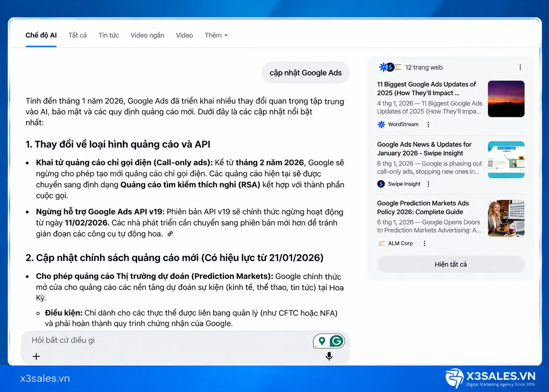The image size is (549, 392).
Task: Open more options next to Swipe Insight
Action: click(x=428, y=184)
